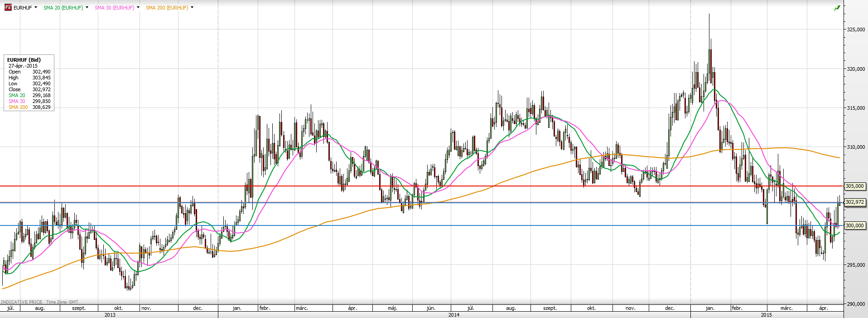Click the jún. month label on time axis
Screen dimensions: 868x318
click(x=431, y=308)
